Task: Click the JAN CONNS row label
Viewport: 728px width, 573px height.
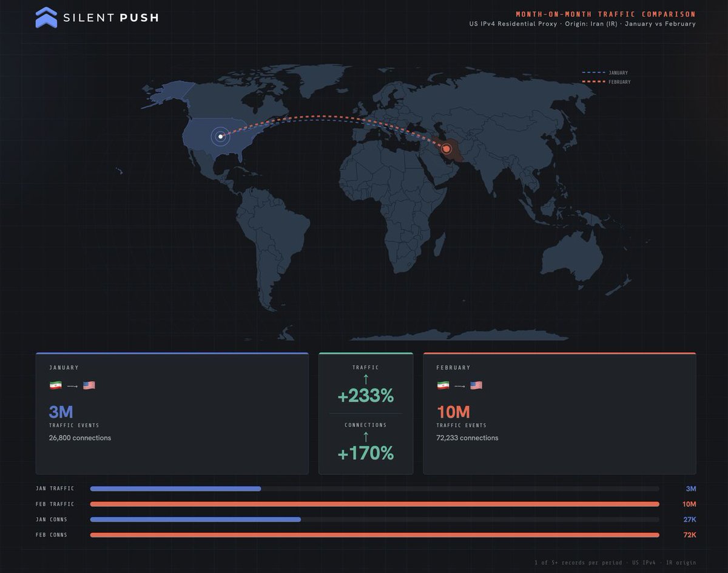Action: pos(52,520)
